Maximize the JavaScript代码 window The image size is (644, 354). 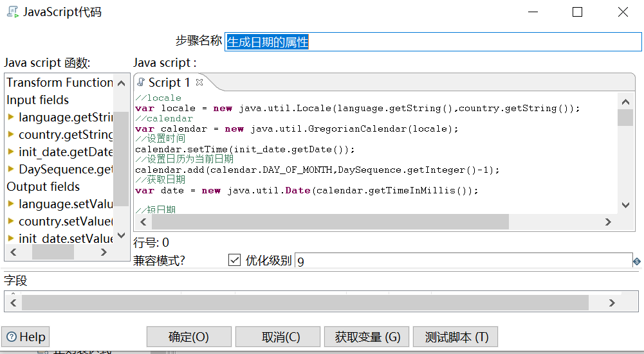tap(577, 12)
